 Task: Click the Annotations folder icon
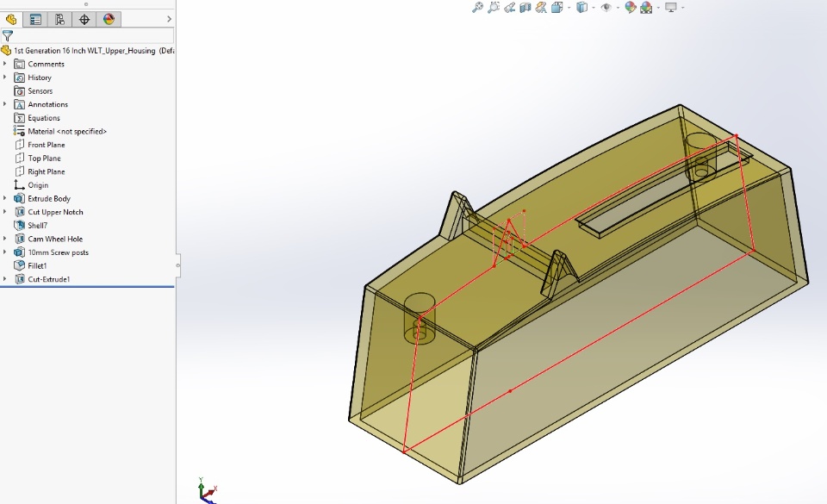pos(20,104)
